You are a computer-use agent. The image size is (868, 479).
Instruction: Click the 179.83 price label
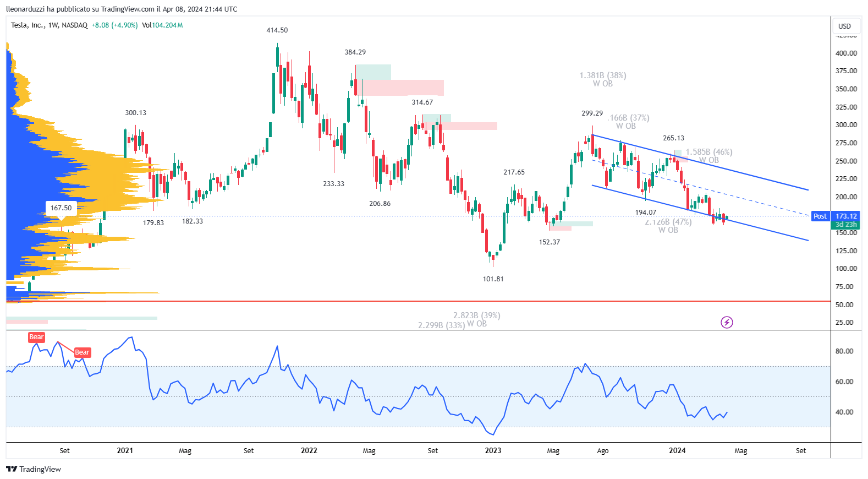[x=153, y=223]
